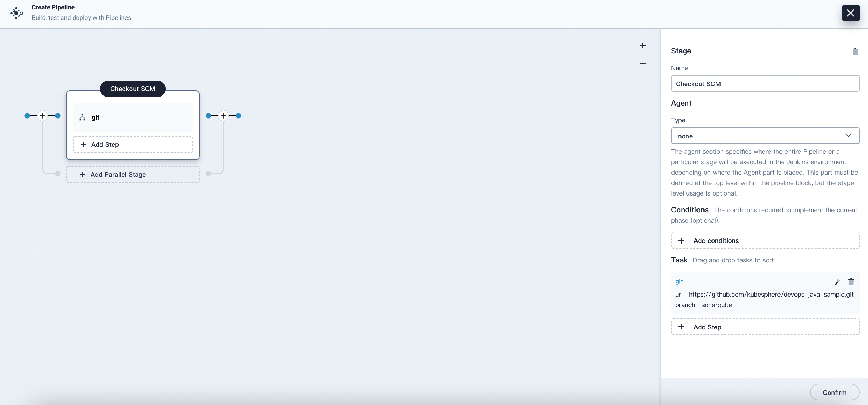Expand the dropdown chevron showing none
The width and height of the screenshot is (868, 405).
(x=848, y=136)
